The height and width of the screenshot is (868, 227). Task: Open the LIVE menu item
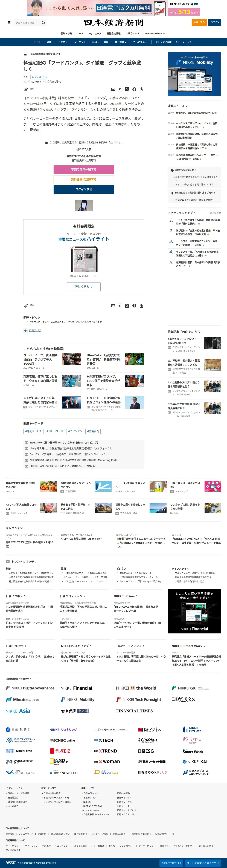coord(80,33)
